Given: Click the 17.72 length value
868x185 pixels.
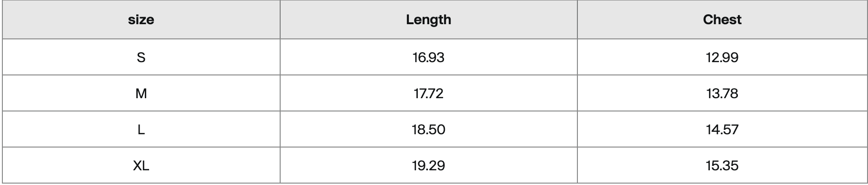Looking at the screenshot, I should pos(429,93).
